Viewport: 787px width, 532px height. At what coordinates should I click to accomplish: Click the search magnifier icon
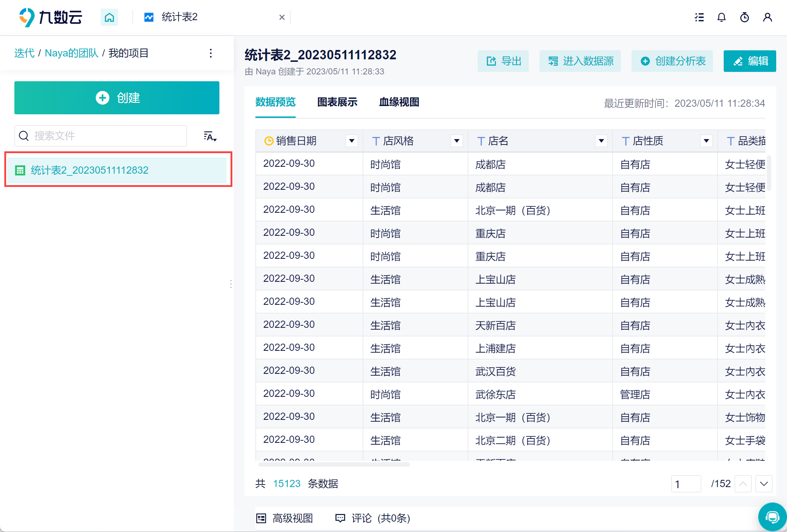[x=24, y=136]
